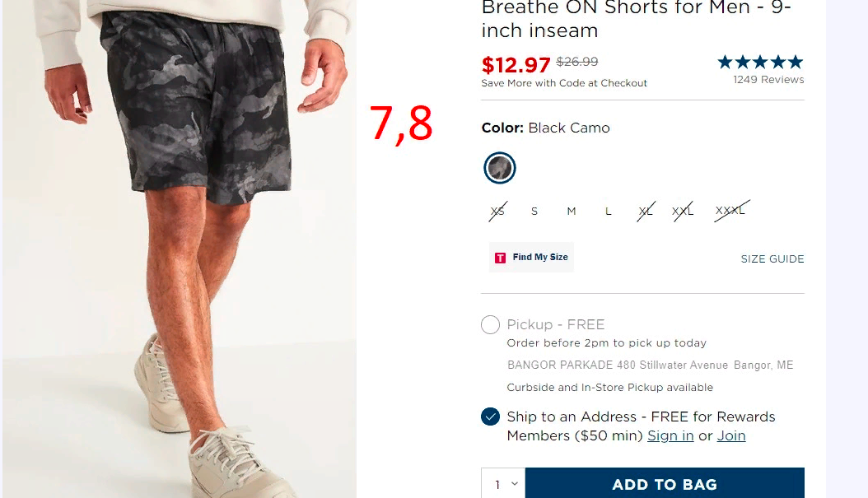Click the Find My Size button

pyautogui.click(x=531, y=258)
